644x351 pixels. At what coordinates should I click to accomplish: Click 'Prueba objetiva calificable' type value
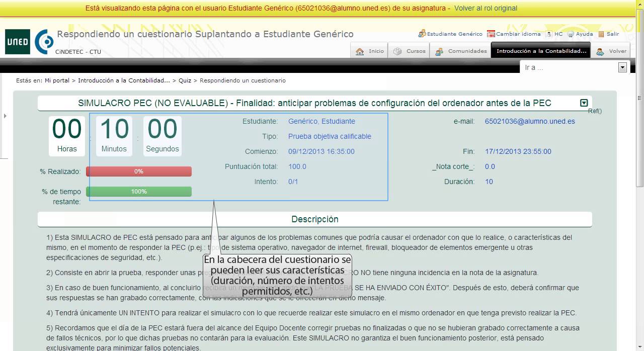[x=330, y=136]
